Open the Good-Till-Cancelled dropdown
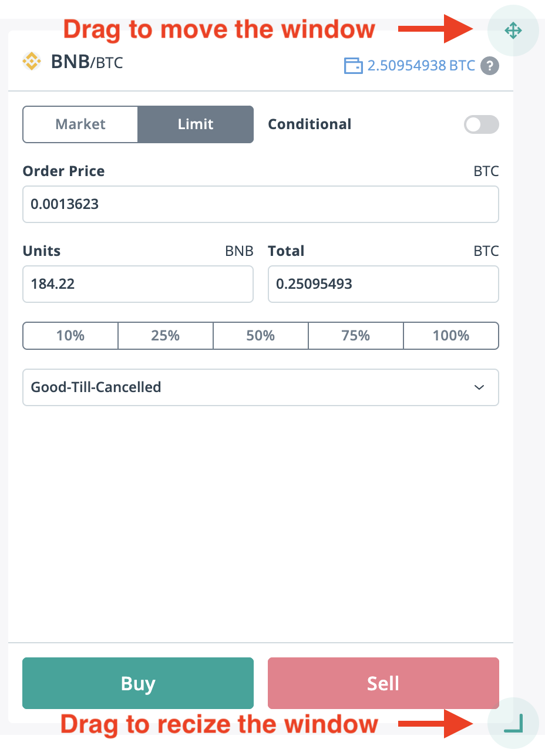 (x=260, y=387)
